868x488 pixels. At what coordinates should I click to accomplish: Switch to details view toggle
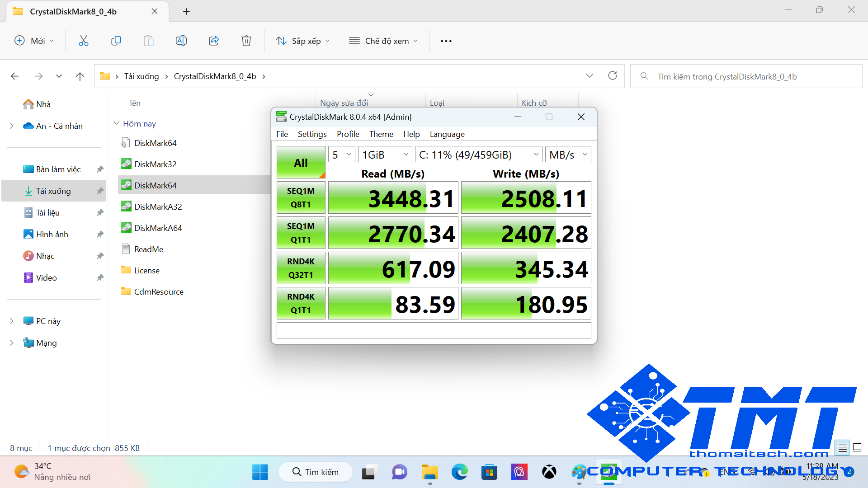(842, 448)
